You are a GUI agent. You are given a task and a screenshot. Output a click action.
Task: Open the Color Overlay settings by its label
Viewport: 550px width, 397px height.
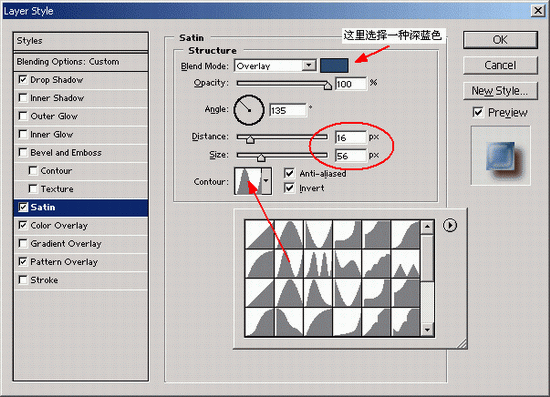pyautogui.click(x=59, y=226)
